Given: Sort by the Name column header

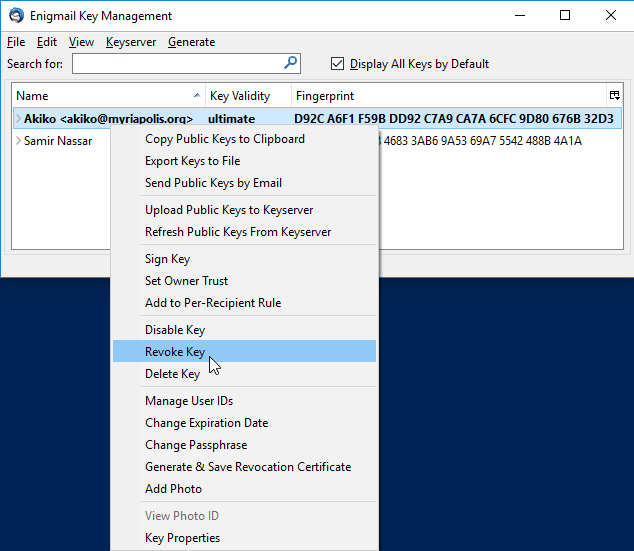Looking at the screenshot, I should (108, 96).
